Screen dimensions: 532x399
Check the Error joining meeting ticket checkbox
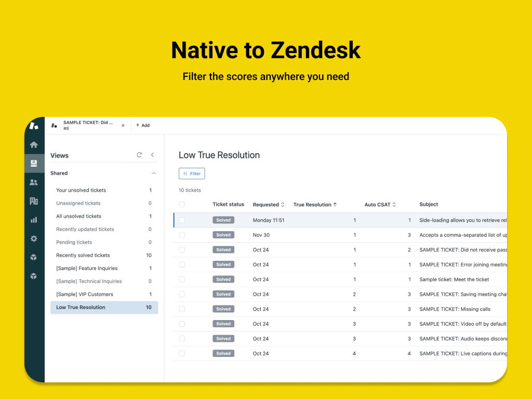coord(182,264)
